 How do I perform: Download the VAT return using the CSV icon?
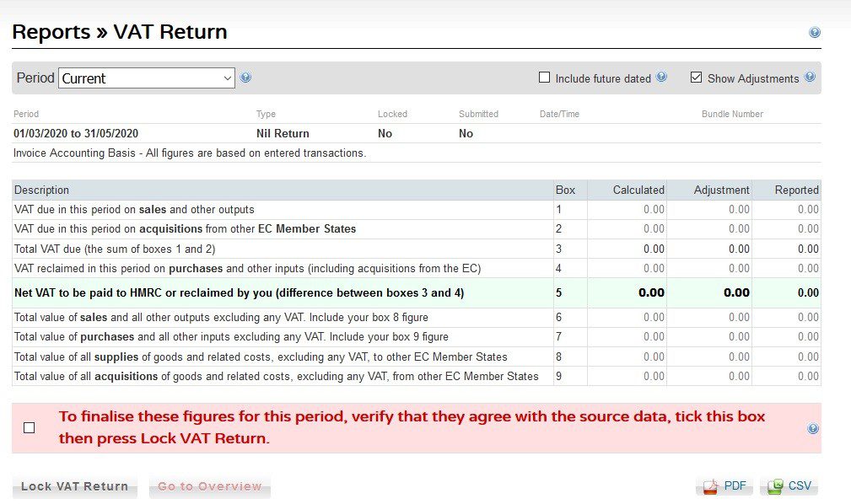pos(776,485)
